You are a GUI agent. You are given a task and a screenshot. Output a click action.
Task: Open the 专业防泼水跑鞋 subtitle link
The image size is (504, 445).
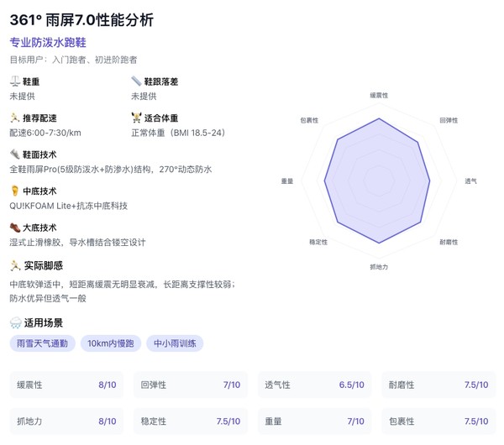(x=48, y=43)
